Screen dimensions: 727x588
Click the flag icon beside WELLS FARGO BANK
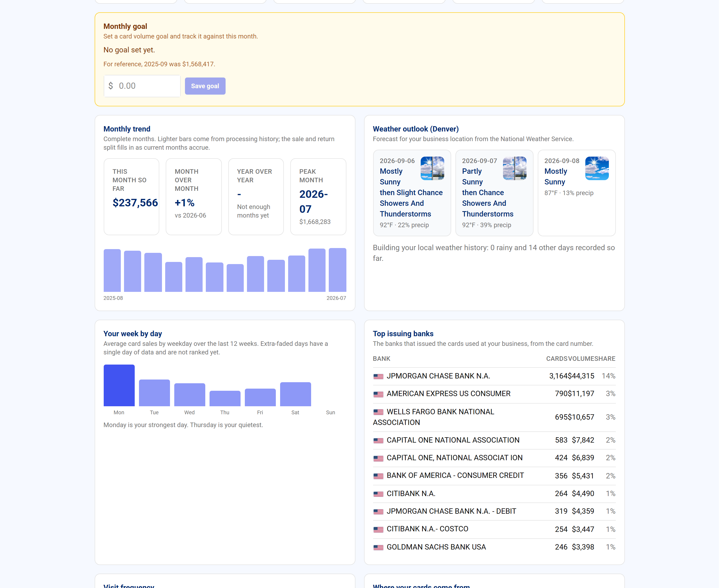[378, 412]
